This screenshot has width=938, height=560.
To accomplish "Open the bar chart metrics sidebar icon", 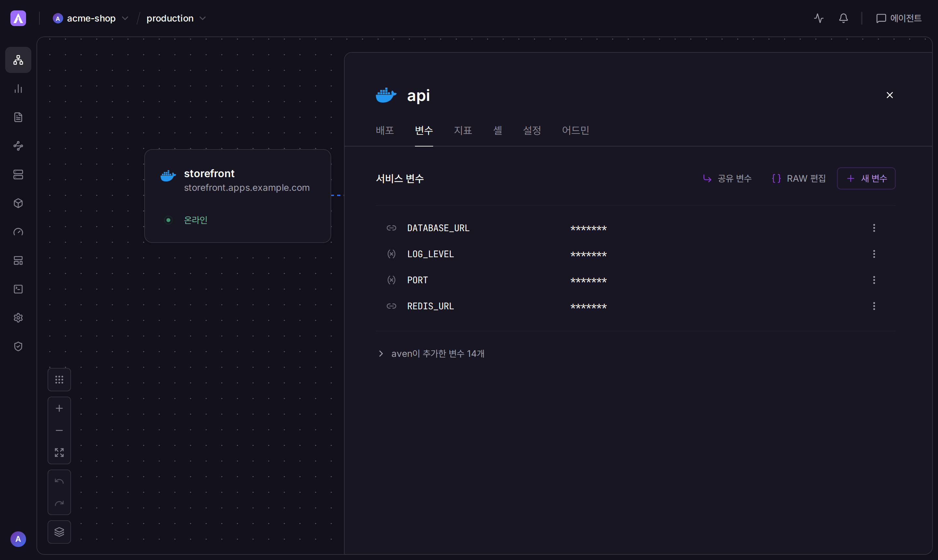I will 18,89.
